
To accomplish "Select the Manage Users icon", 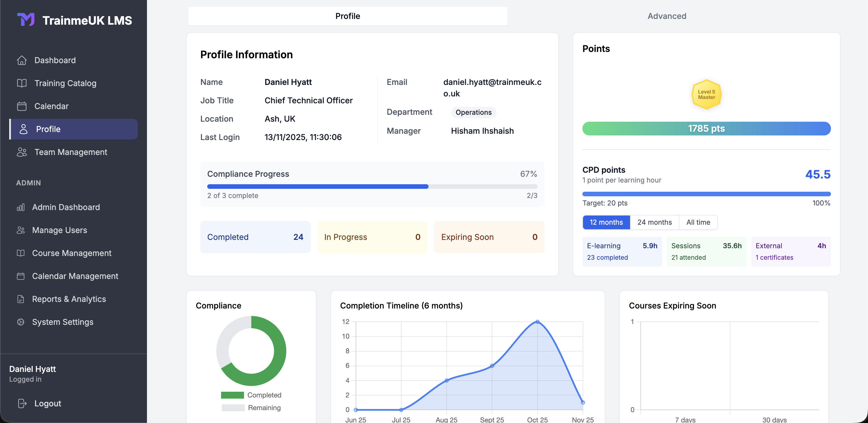I will coord(21,230).
